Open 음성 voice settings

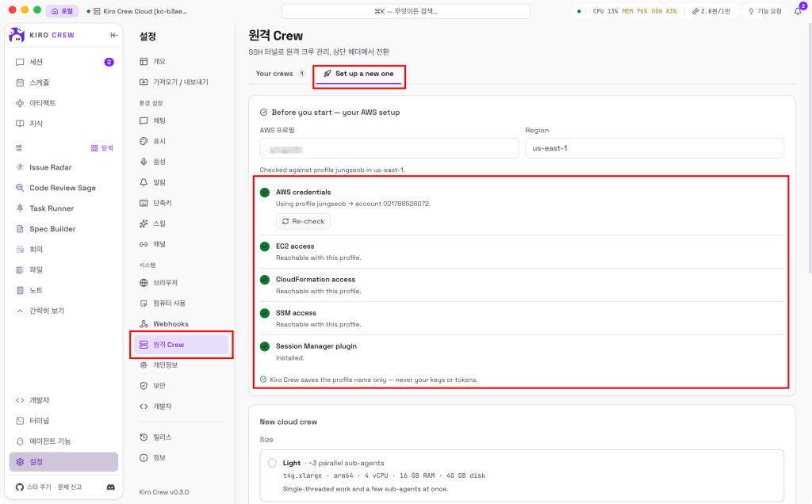[x=181, y=162]
